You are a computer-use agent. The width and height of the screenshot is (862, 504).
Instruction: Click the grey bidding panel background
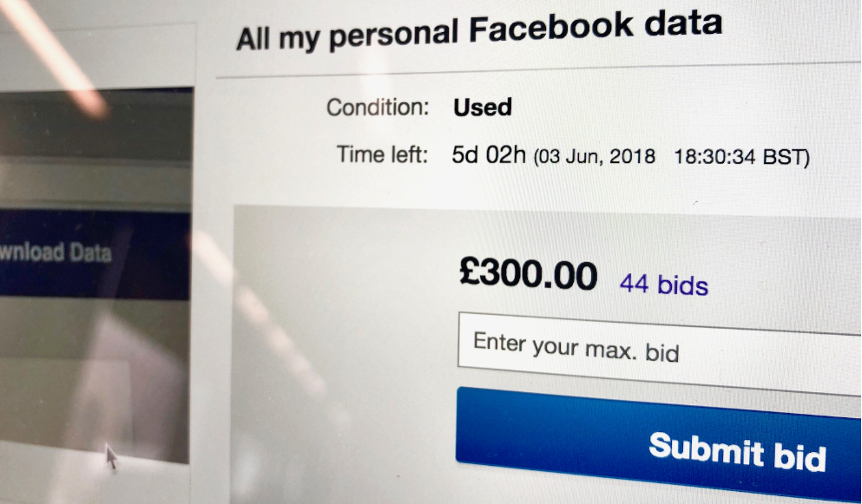[341, 351]
